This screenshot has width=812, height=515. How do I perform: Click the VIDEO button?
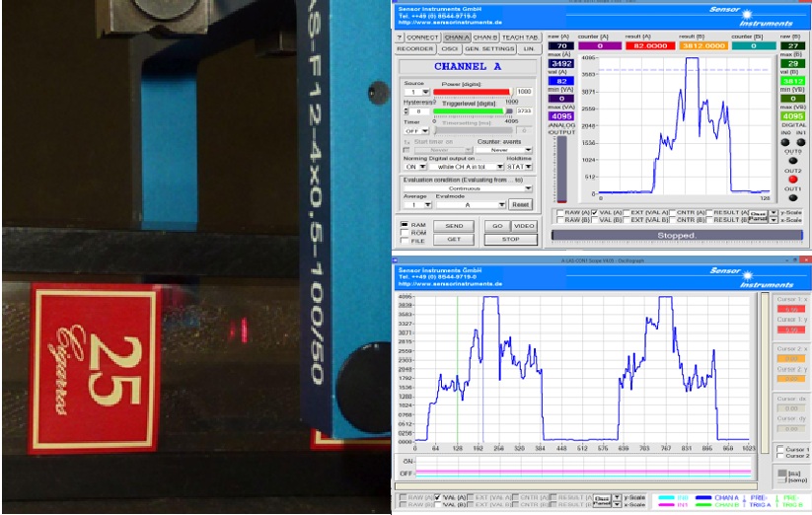coord(524,226)
